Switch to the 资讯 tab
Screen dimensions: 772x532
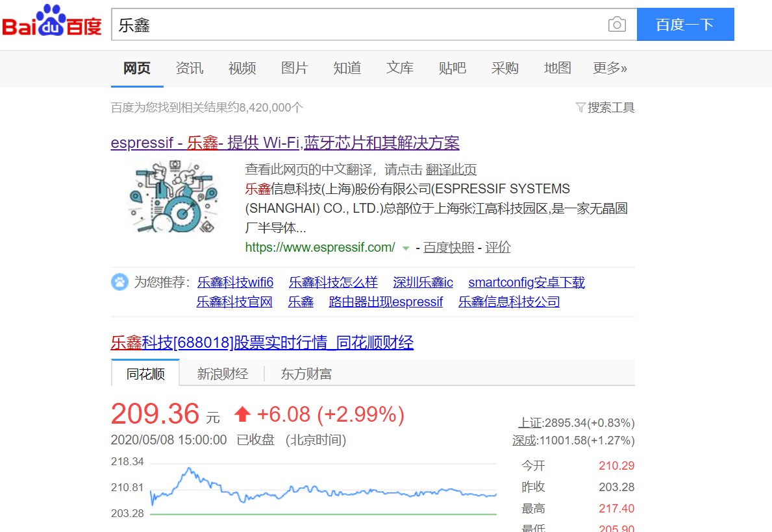tap(190, 68)
